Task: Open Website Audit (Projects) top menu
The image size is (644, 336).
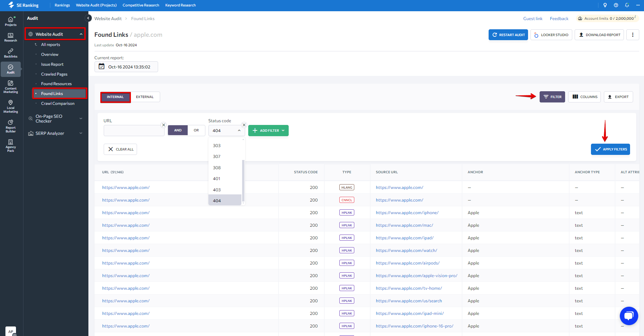Action: point(96,5)
